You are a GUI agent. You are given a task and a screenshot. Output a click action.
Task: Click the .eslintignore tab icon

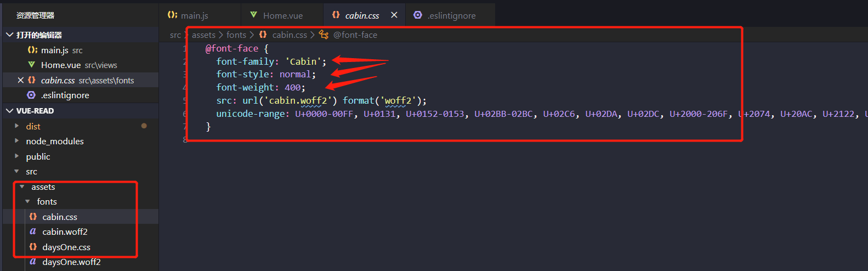tap(418, 15)
